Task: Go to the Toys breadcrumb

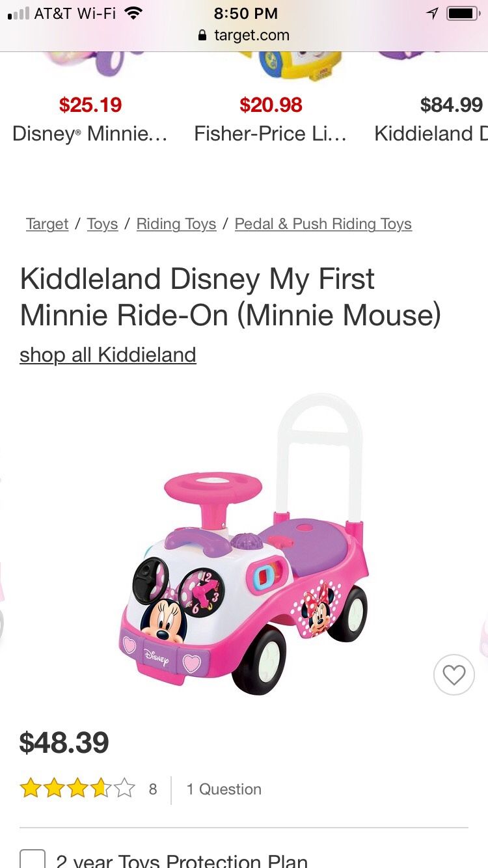Action: tap(102, 224)
